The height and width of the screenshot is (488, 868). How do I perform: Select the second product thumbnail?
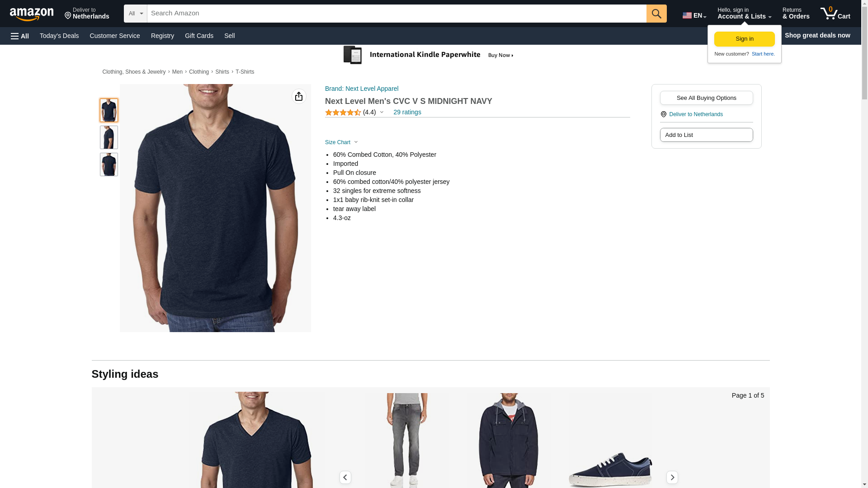(x=109, y=137)
